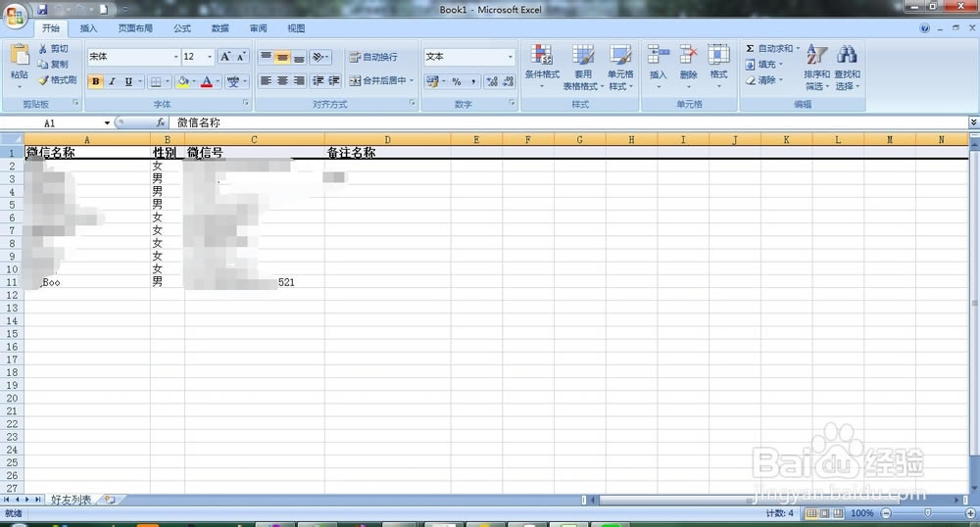Save workbook via quick access toolbar
This screenshot has width=980, height=527.
pyautogui.click(x=42, y=10)
